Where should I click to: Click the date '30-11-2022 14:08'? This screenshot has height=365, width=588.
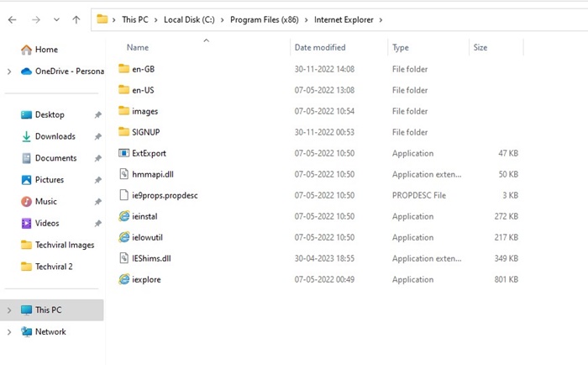(x=324, y=69)
